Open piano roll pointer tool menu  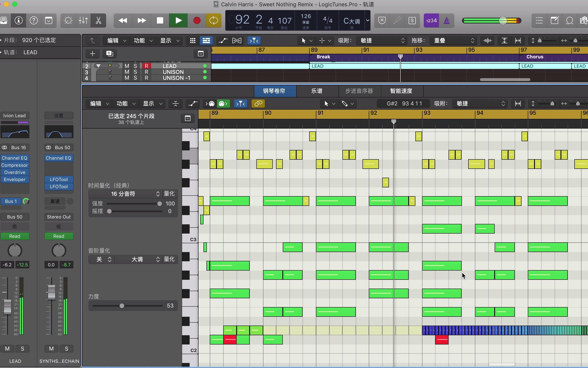(x=330, y=103)
